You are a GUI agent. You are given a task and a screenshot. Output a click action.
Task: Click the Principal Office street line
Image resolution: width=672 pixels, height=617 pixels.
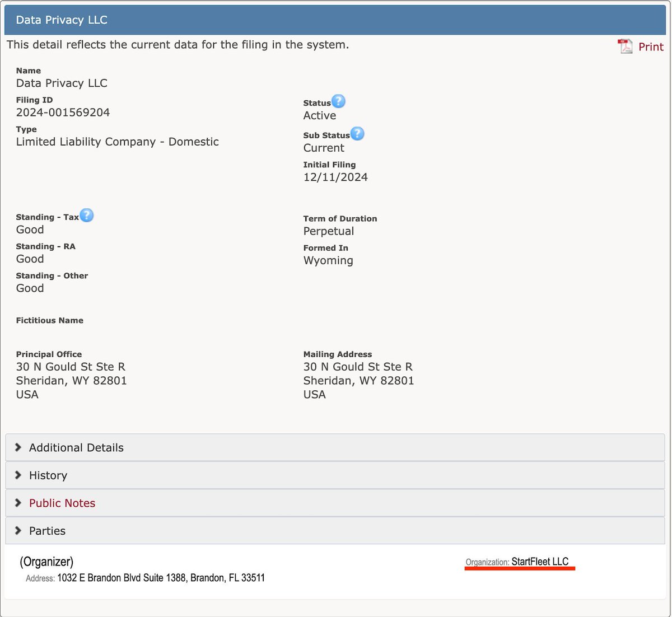click(71, 367)
